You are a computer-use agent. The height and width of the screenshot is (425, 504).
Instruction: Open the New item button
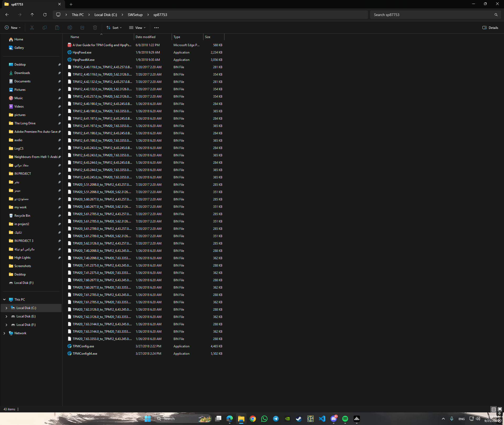pyautogui.click(x=13, y=28)
